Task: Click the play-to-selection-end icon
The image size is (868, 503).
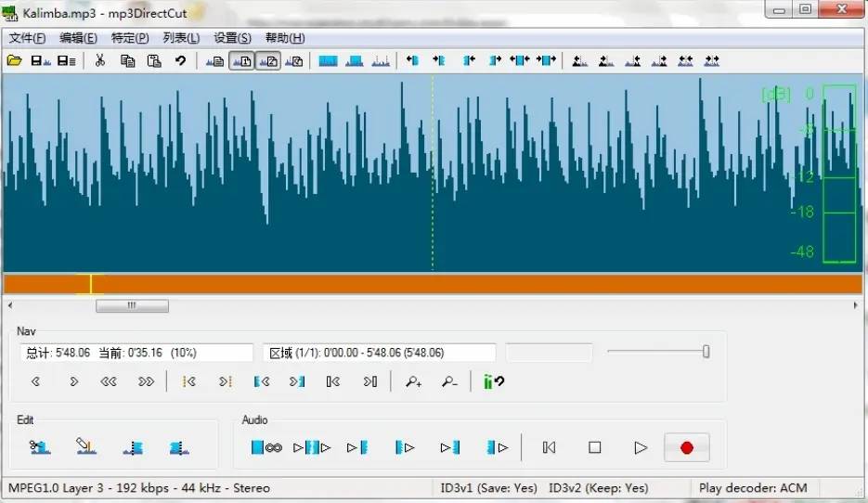Action: [450, 447]
